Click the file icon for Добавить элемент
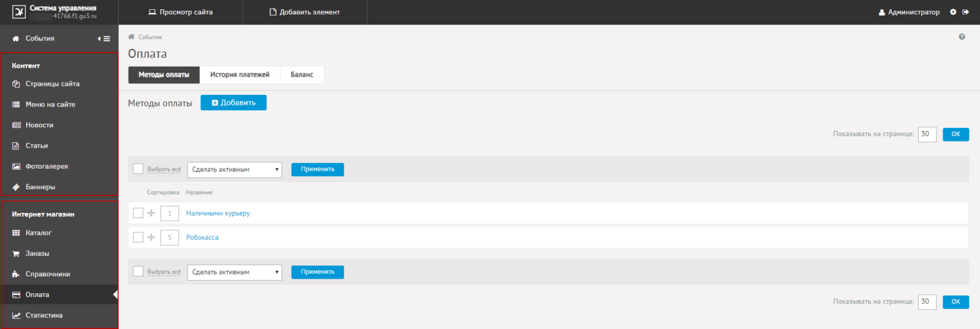 point(273,12)
